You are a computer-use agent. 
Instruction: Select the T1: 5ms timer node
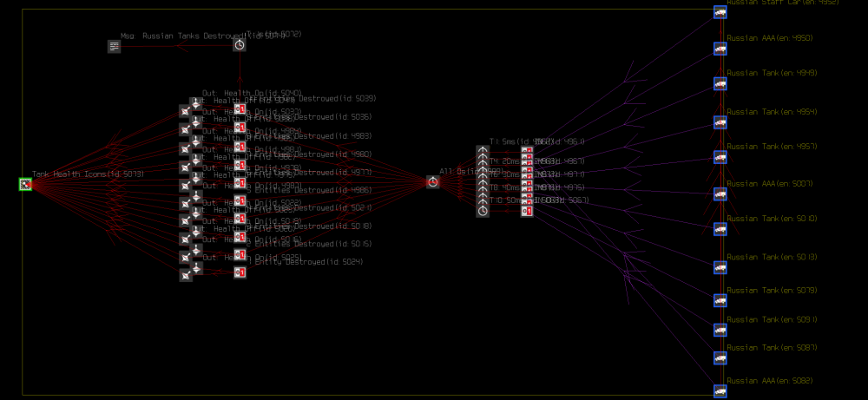(483, 150)
